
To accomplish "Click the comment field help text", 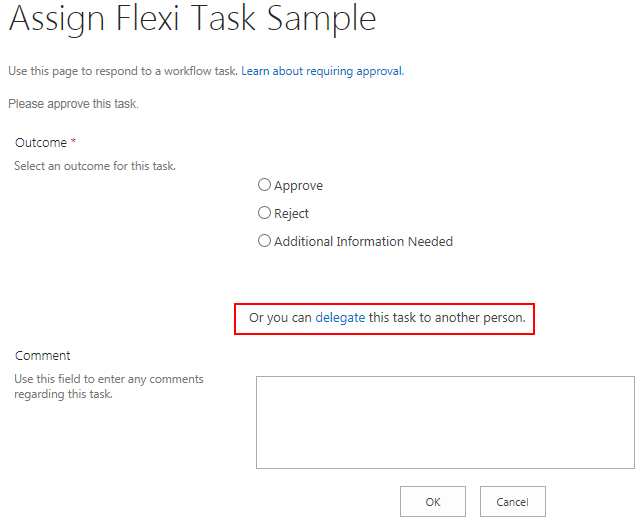I will coord(108,387).
